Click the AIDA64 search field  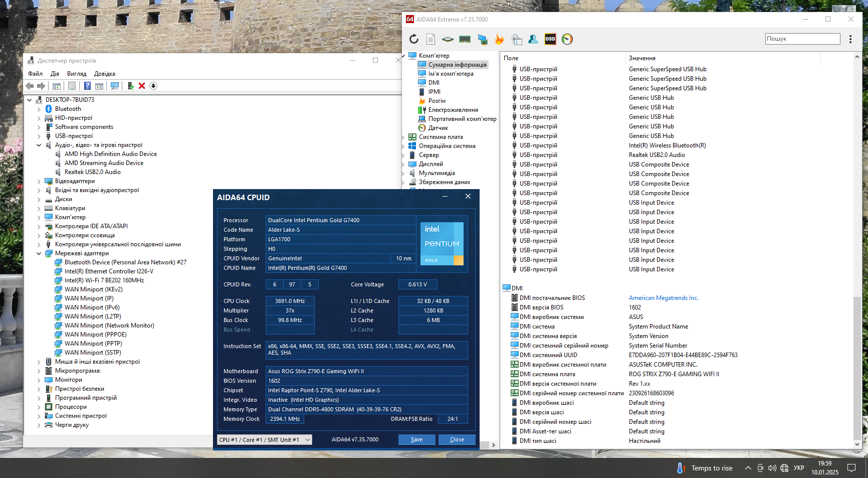pyautogui.click(x=803, y=39)
